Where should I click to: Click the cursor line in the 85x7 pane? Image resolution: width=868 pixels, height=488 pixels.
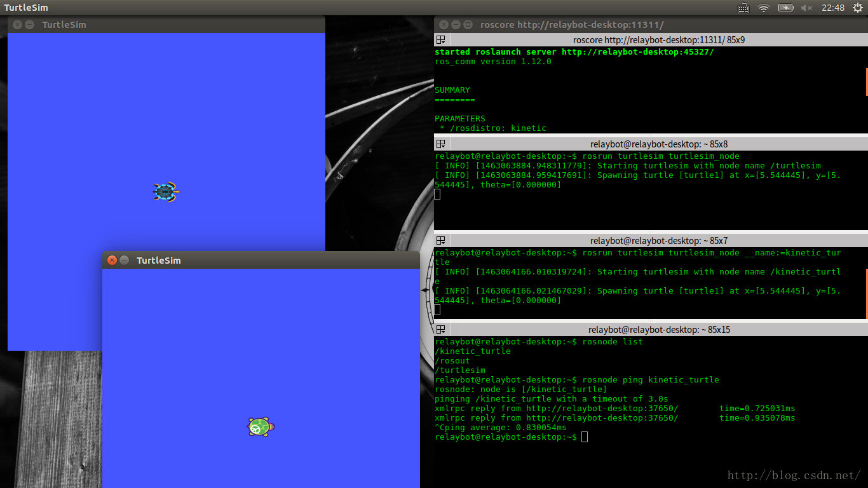437,309
